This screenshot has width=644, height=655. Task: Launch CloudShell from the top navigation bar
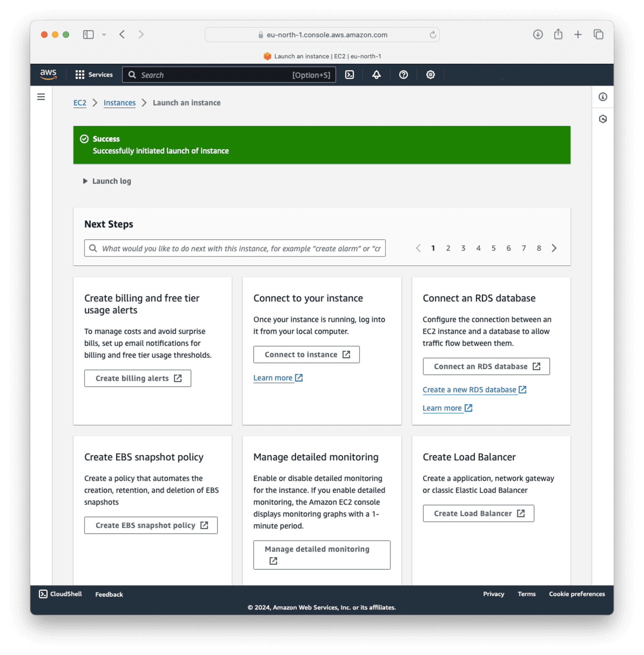pos(349,74)
